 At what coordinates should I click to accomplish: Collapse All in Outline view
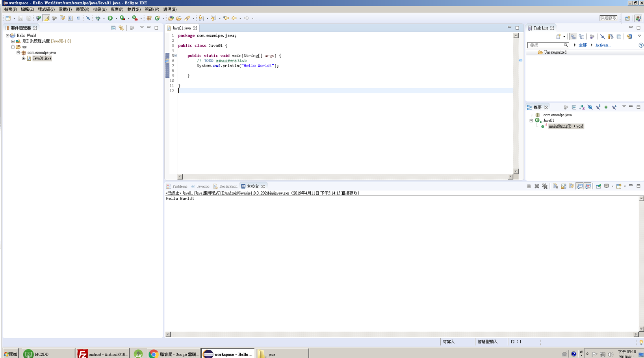point(574,107)
